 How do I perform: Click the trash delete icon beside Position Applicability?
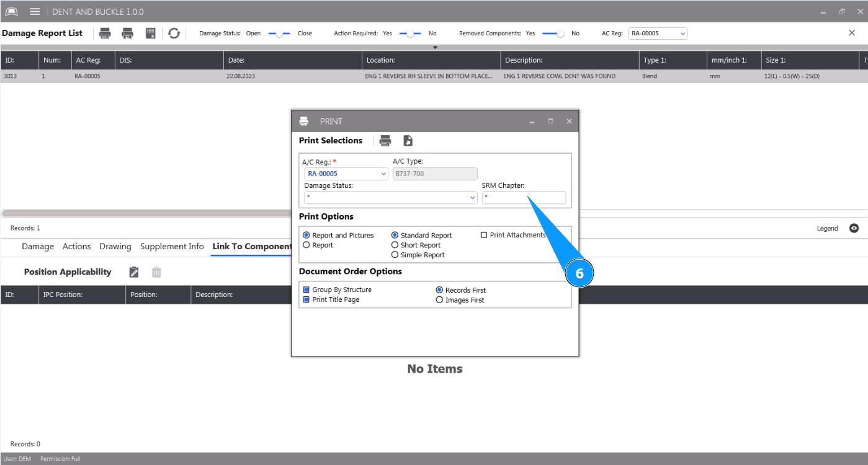156,272
